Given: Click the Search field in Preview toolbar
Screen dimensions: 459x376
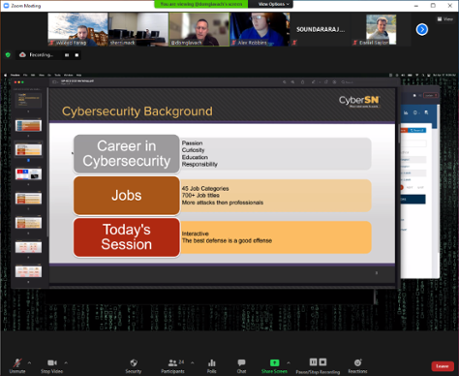Looking at the screenshot, I should coord(348,82).
